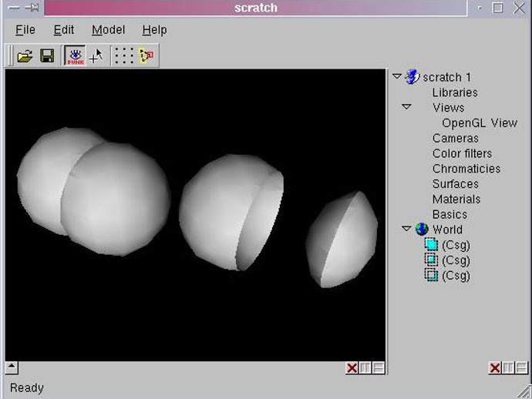The height and width of the screenshot is (399, 532).
Task: Click the lens-shaped intersection object
Action: pos(342,240)
